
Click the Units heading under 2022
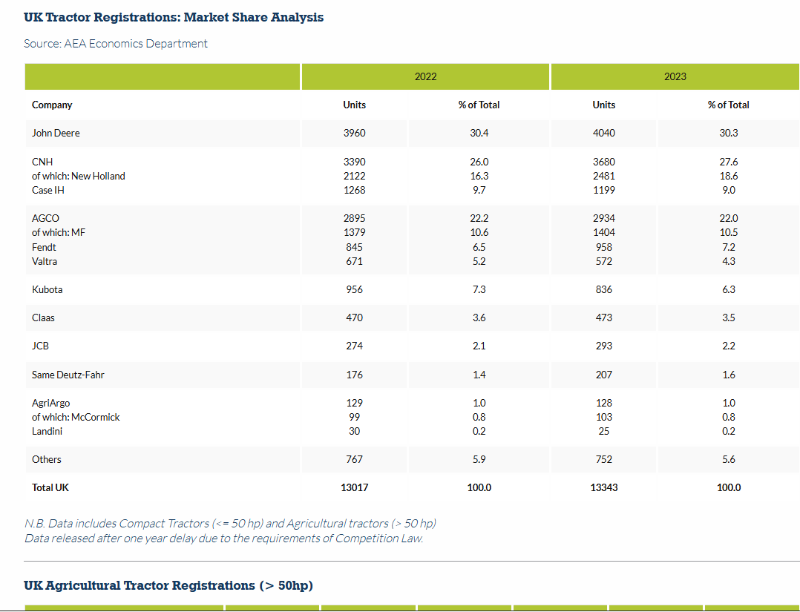click(354, 105)
